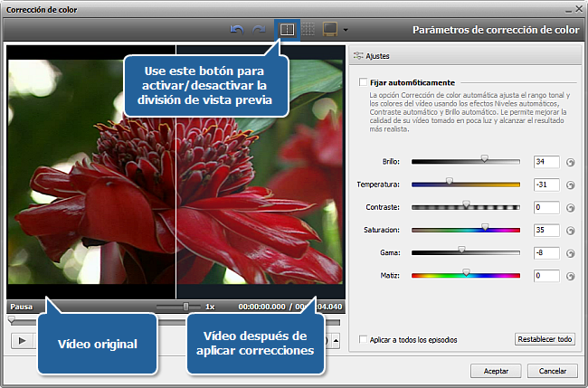The width and height of the screenshot is (588, 388).
Task: Click the grid overlay icon in toolbar
Action: (x=308, y=30)
